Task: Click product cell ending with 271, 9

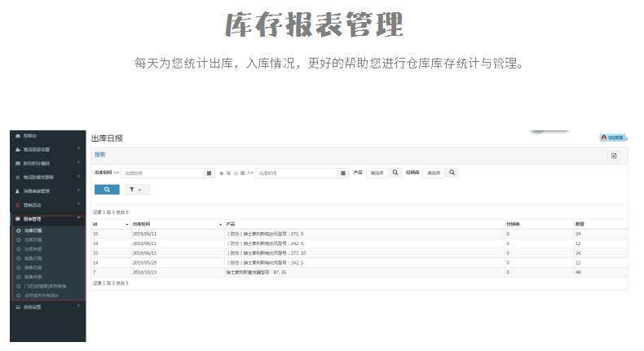Action: pos(265,234)
